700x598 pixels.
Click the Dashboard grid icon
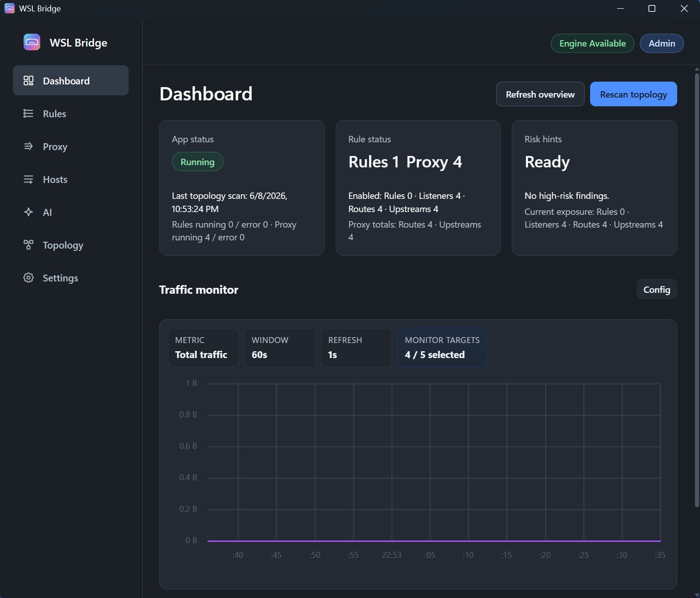click(28, 81)
